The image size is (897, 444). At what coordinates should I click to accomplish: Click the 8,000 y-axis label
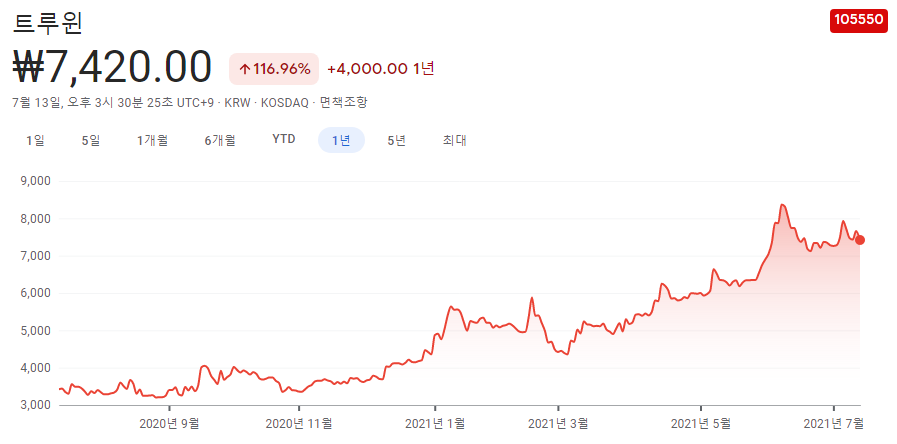click(x=35, y=219)
